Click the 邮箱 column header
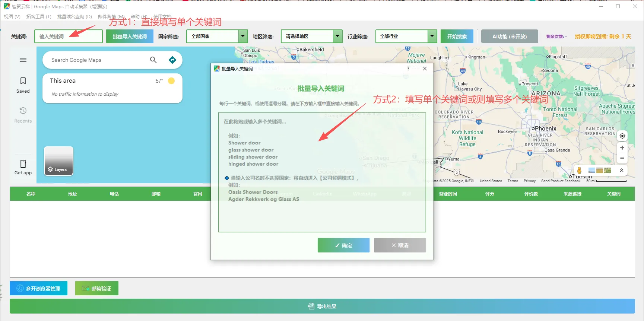Screen dimensions: 644x321 pos(156,194)
